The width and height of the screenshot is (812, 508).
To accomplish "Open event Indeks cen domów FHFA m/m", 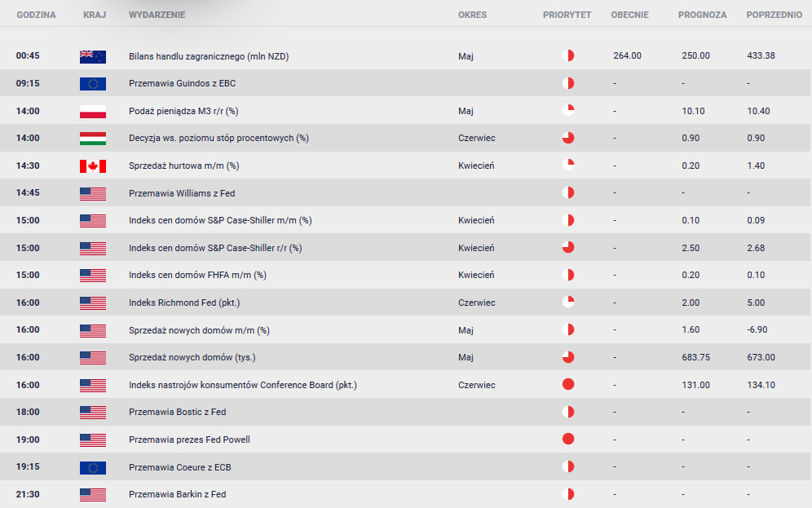I will [197, 275].
